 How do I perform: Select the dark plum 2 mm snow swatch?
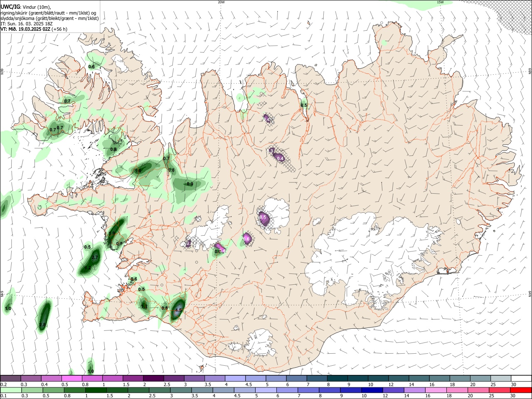tap(154, 378)
